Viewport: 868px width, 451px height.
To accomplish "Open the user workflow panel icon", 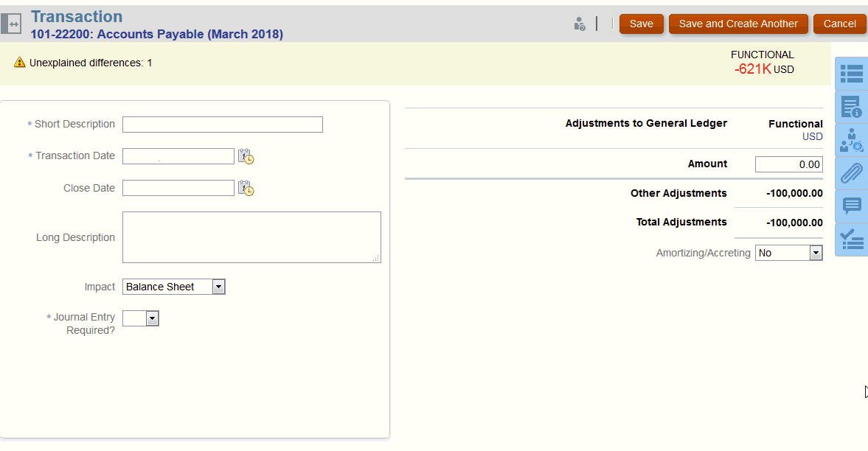I will pyautogui.click(x=852, y=140).
